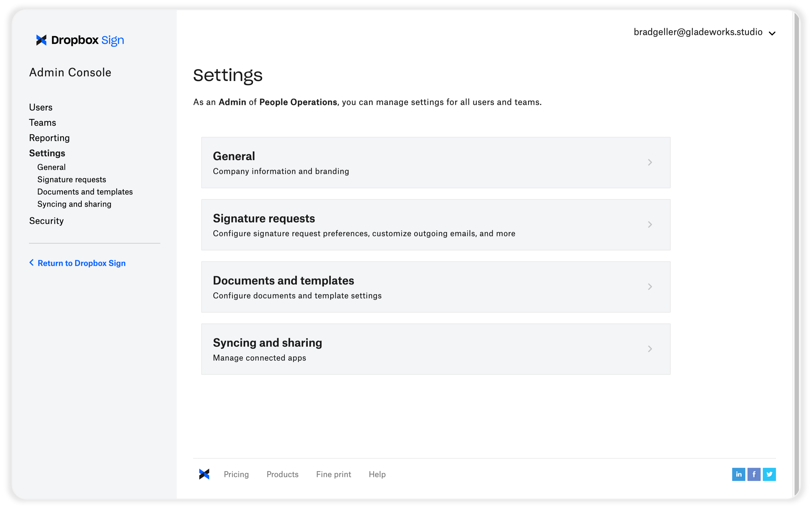The height and width of the screenshot is (509, 812).
Task: Open the Facebook social icon
Action: pos(754,474)
